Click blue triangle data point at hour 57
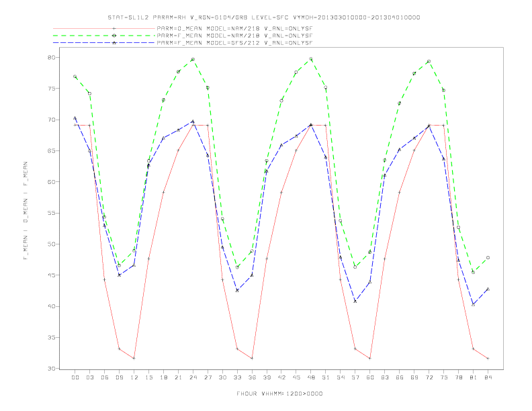The image size is (532, 411). (355, 301)
